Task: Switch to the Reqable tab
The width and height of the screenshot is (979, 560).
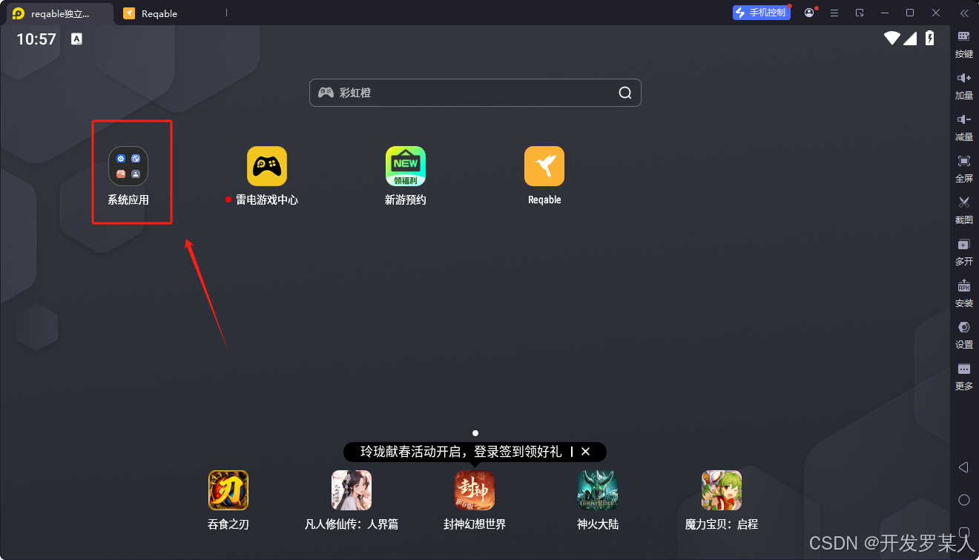Action: click(151, 13)
